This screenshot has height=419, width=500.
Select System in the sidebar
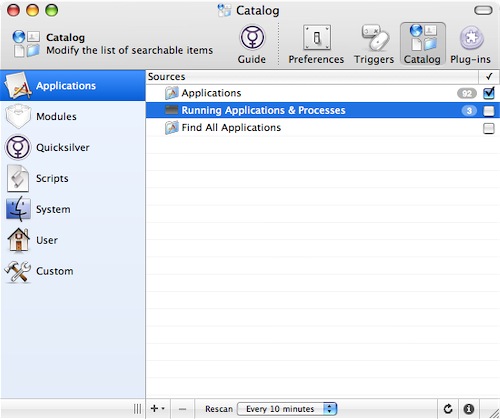(x=73, y=209)
